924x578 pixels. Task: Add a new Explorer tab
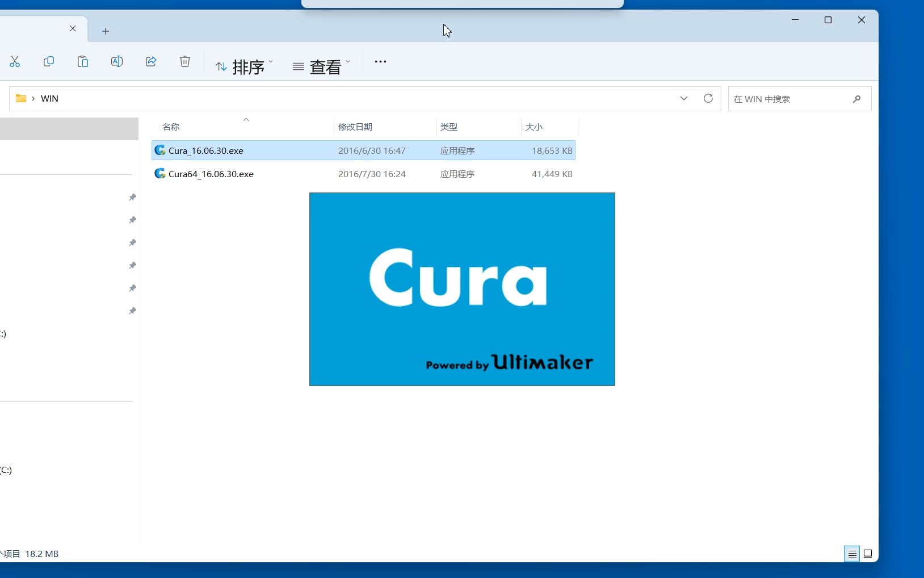click(x=106, y=31)
